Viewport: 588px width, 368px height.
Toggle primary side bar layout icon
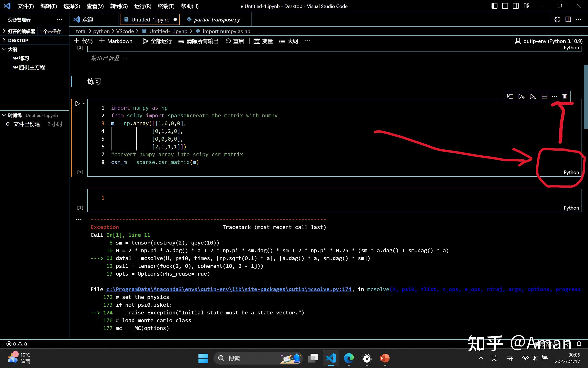(x=494, y=6)
